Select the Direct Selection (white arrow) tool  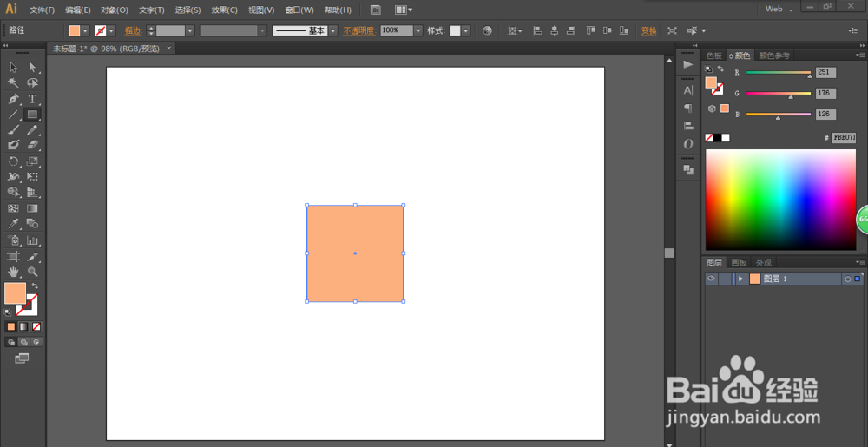[x=33, y=68]
